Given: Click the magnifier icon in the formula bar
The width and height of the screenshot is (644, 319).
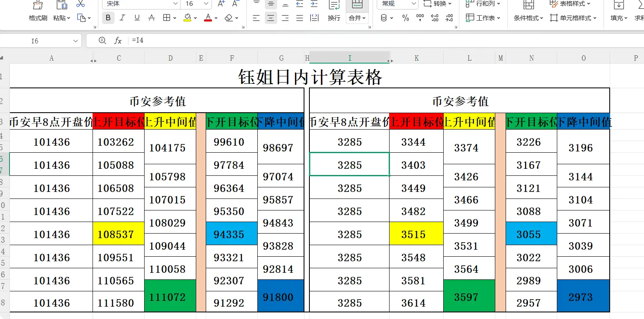Looking at the screenshot, I should click(102, 40).
